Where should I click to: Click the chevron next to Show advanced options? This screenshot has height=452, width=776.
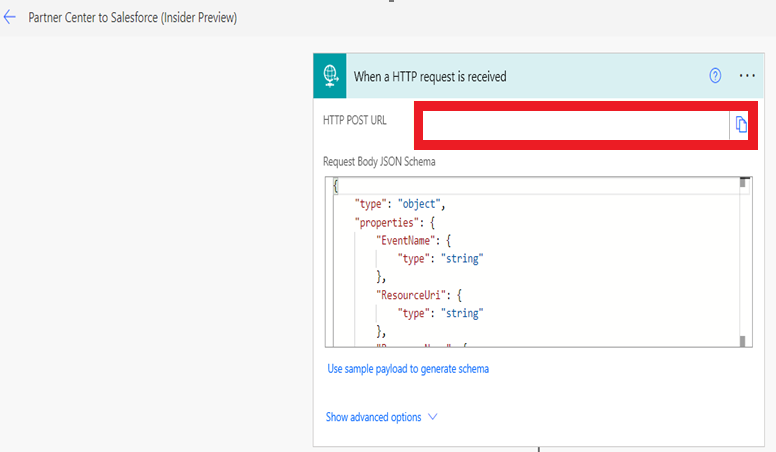(433, 417)
